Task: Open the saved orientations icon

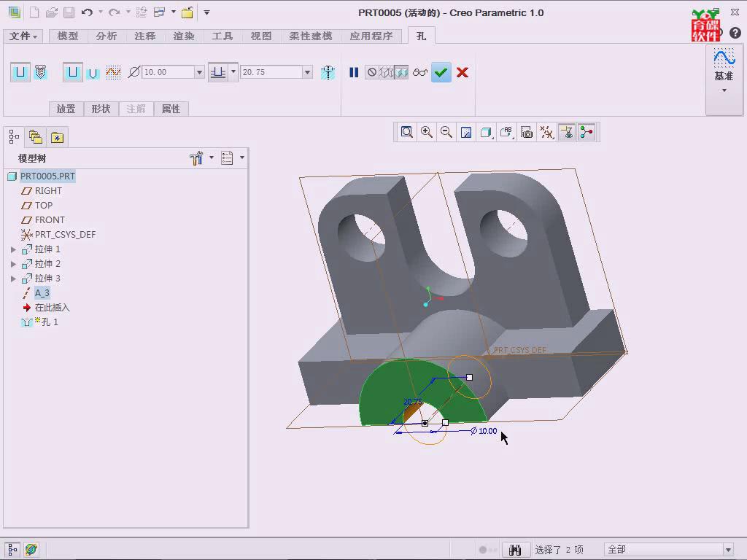Action: pyautogui.click(x=506, y=133)
